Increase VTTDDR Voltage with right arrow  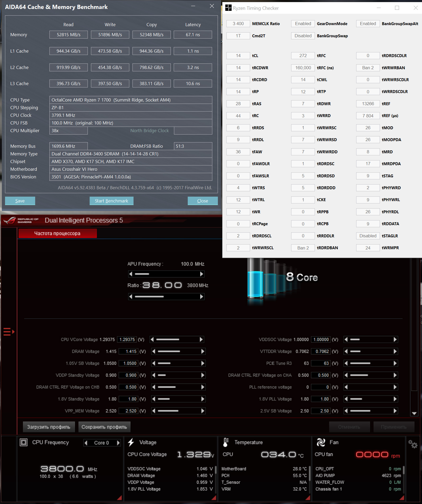(x=395, y=351)
